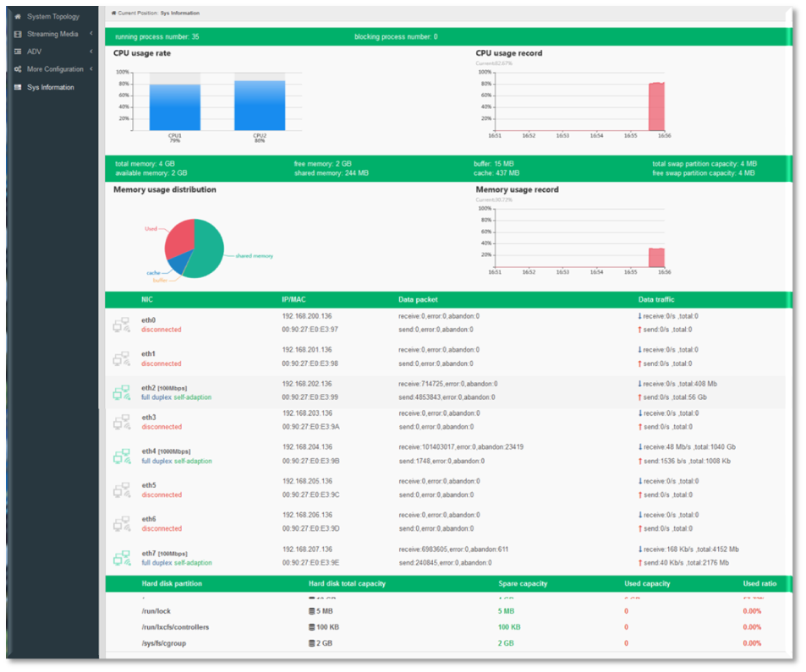Click the Streaming Media film icon
This screenshot has width=806, height=672.
coord(18,34)
